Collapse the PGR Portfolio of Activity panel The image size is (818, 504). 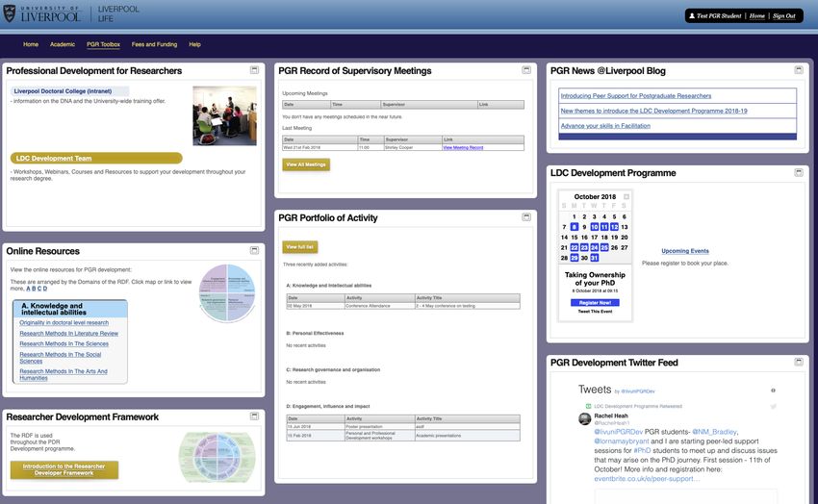[x=526, y=216]
